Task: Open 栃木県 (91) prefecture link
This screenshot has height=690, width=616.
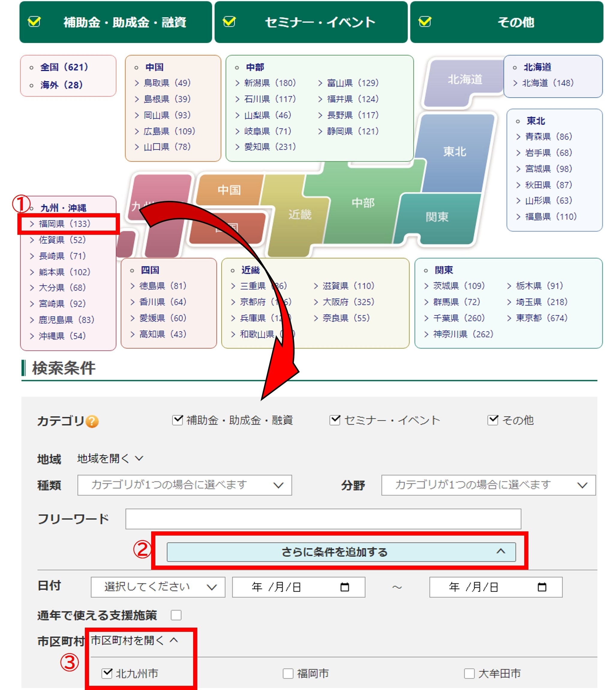Action: pyautogui.click(x=539, y=286)
